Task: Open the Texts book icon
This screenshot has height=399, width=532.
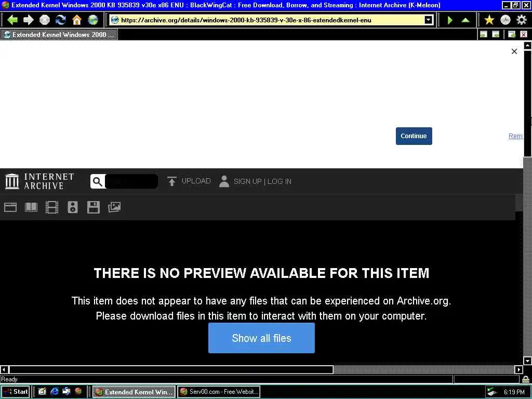Action: click(x=31, y=207)
